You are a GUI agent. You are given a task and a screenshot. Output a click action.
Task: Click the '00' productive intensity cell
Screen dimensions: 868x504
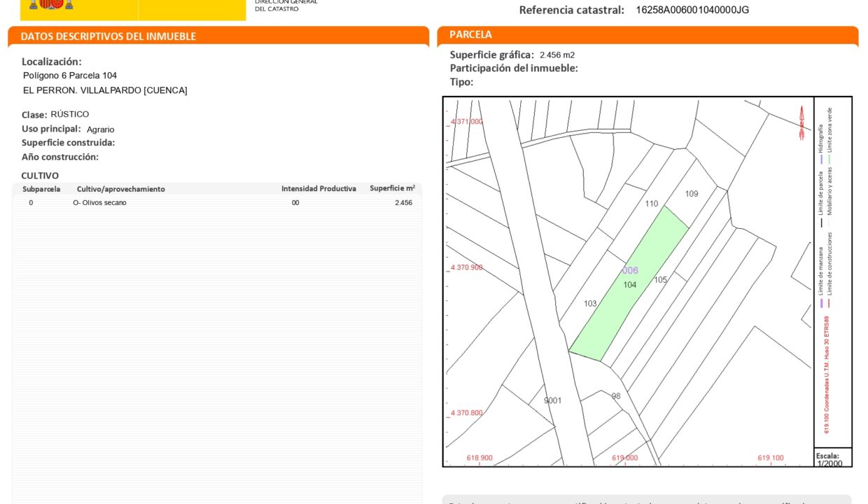click(x=295, y=203)
